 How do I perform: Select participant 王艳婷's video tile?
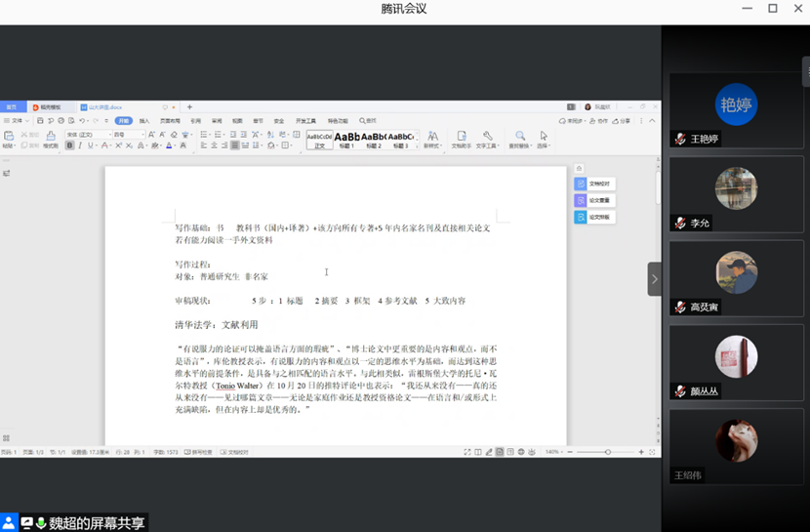[736, 109]
